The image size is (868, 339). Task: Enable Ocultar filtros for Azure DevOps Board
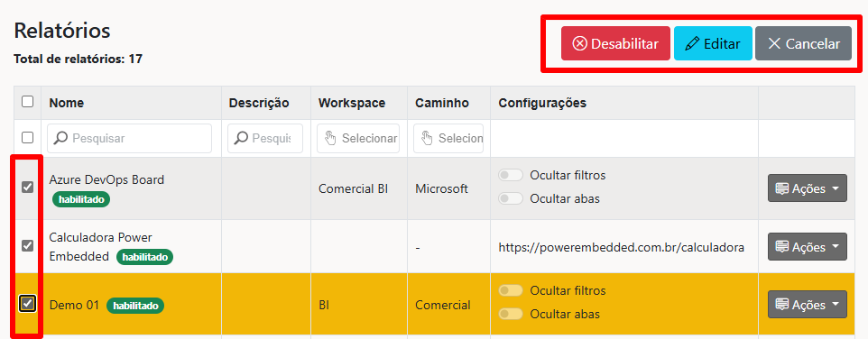511,175
